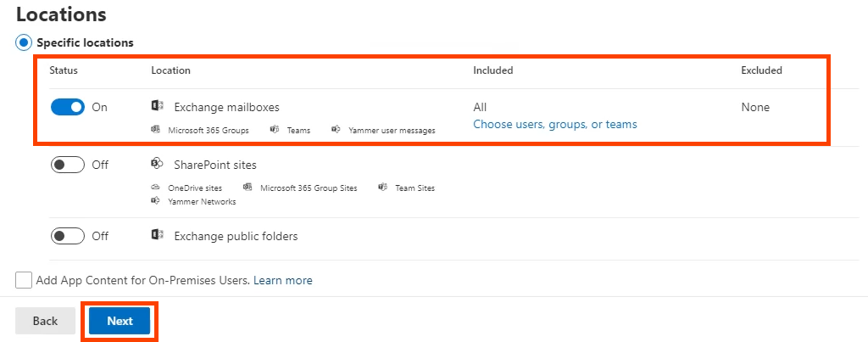Screen dimensions: 868x342
Task: Click the Exchange mailboxes icon
Action: pos(157,107)
